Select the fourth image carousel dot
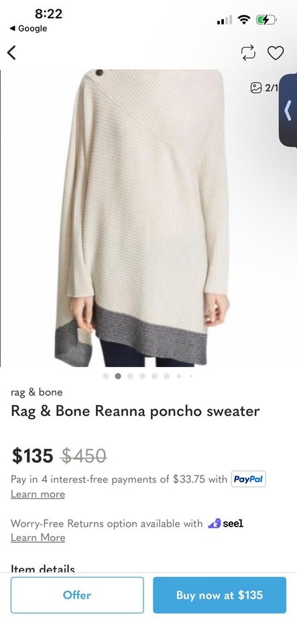The width and height of the screenshot is (297, 644). click(142, 376)
